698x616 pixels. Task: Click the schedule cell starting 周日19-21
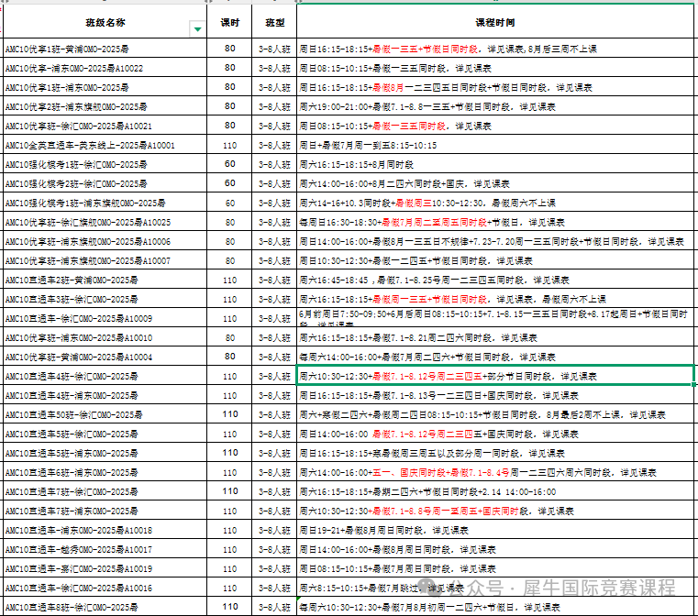point(493,530)
